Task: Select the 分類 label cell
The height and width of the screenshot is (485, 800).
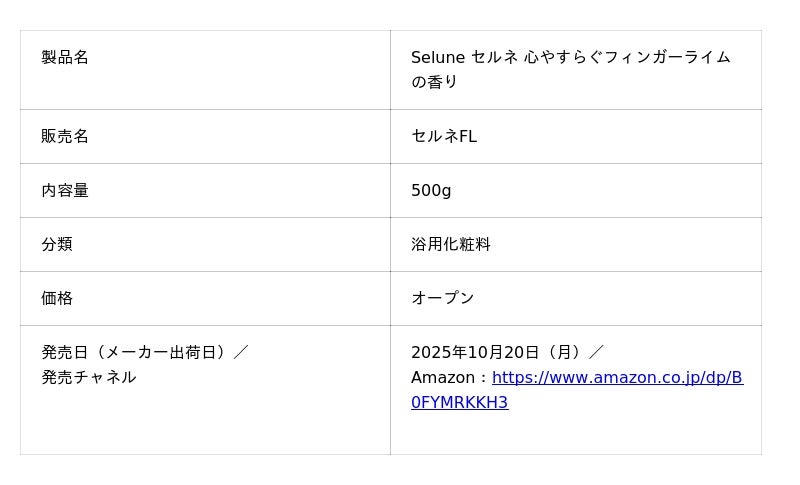Action: 57,244
